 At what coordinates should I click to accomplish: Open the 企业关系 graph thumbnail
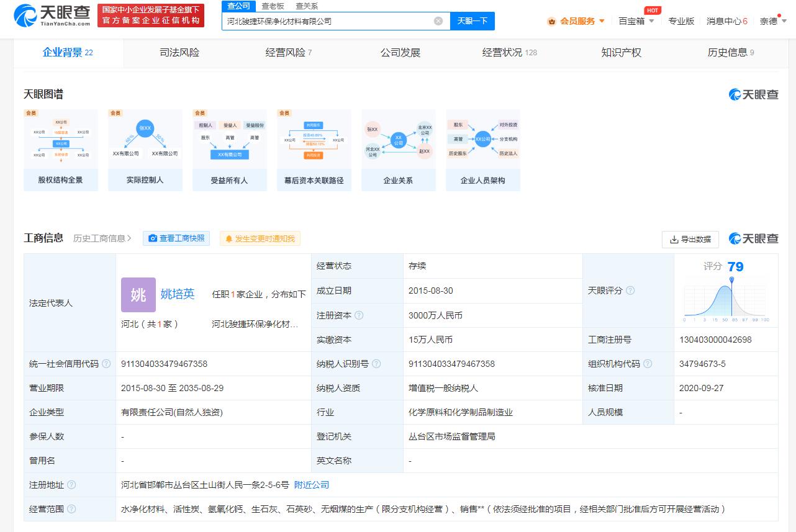(x=399, y=150)
